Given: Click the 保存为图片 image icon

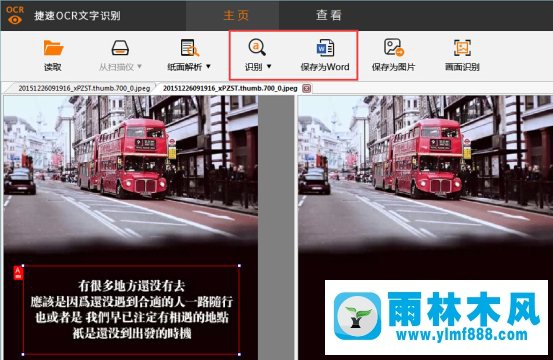Looking at the screenshot, I should pos(394,48).
